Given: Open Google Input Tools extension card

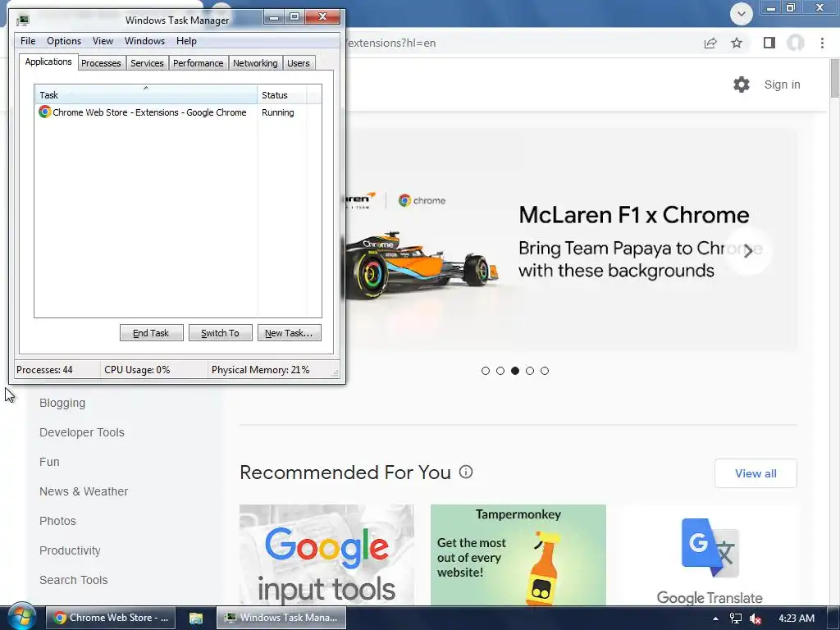Looking at the screenshot, I should coord(326,555).
